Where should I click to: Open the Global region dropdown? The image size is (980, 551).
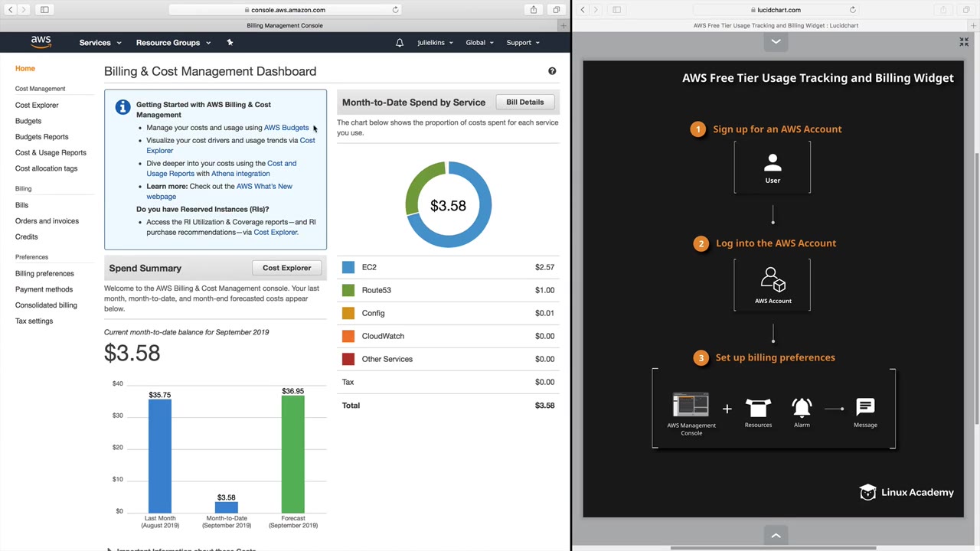click(479, 43)
